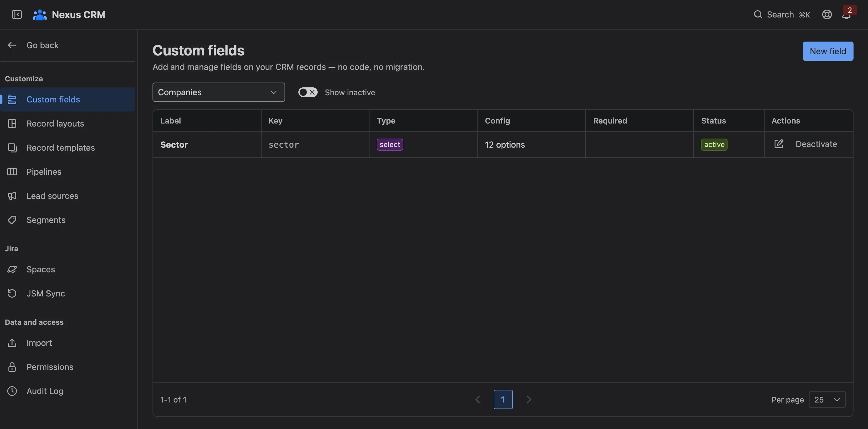868x429 pixels.
Task: Open Permissions menu item
Action: point(68,367)
